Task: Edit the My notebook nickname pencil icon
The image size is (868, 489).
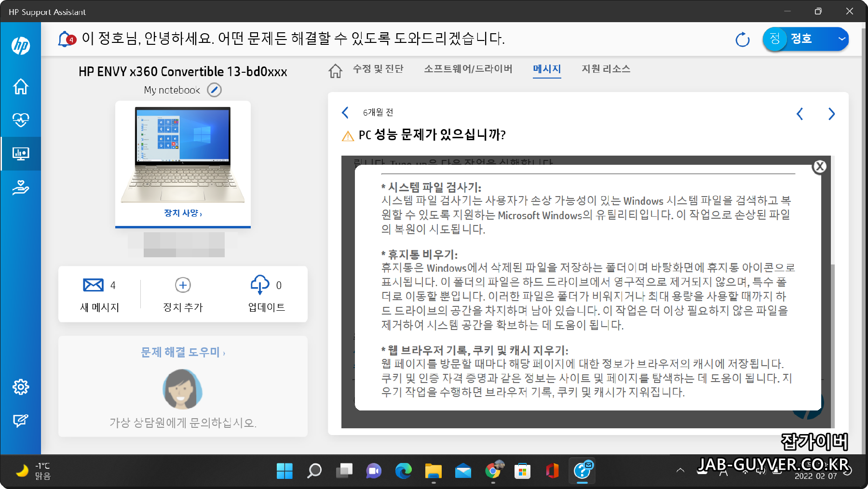Action: [214, 90]
